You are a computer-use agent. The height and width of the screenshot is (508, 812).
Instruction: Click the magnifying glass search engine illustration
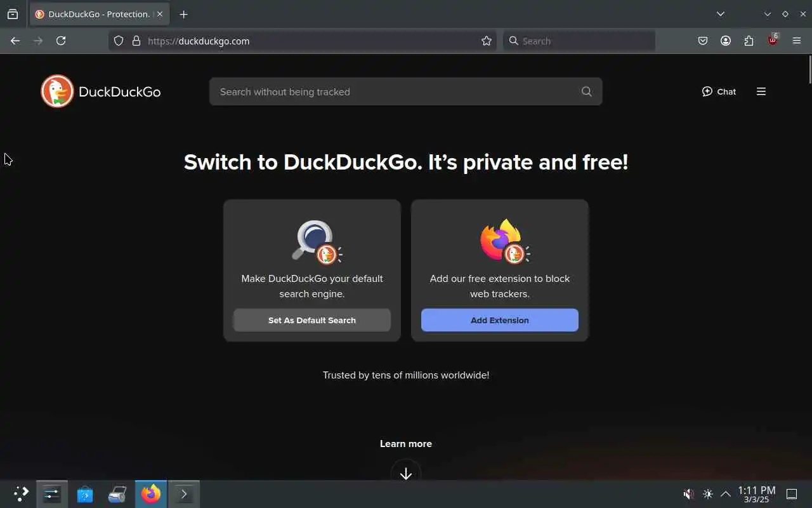tap(317, 241)
